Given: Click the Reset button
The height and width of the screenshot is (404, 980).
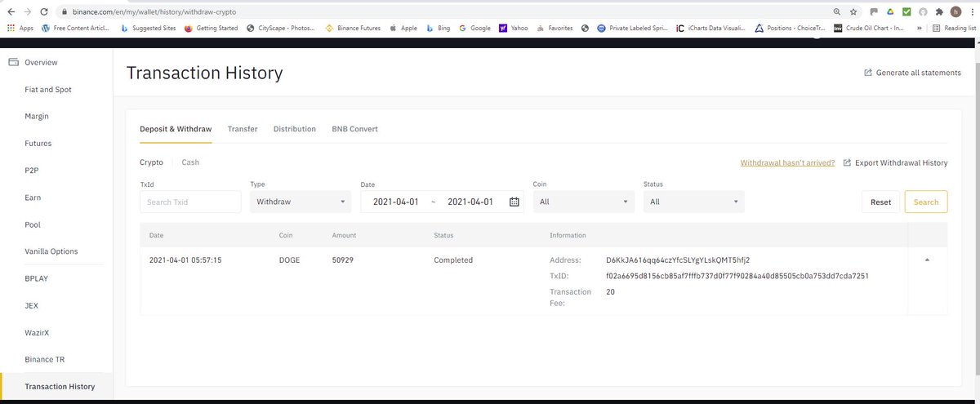Looking at the screenshot, I should [x=880, y=202].
